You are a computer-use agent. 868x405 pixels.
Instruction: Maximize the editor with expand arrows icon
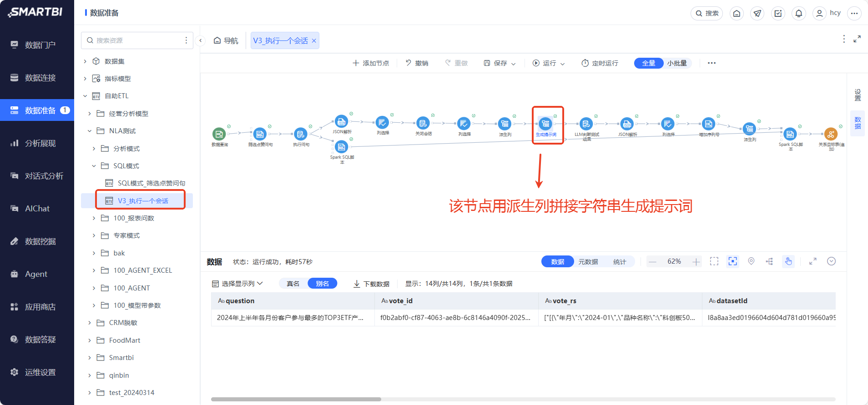pos(857,39)
